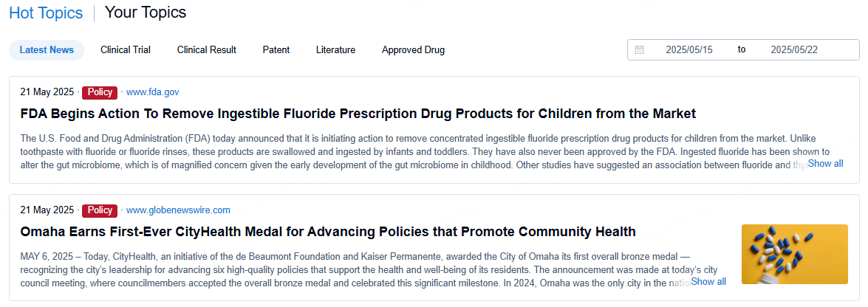The image size is (868, 307).
Task: Open the Clinical Trial category
Action: pos(126,50)
